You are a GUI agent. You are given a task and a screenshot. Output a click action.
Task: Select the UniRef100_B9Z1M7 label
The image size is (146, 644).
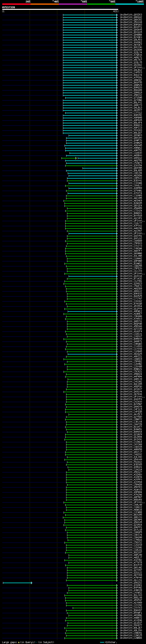click(131, 552)
